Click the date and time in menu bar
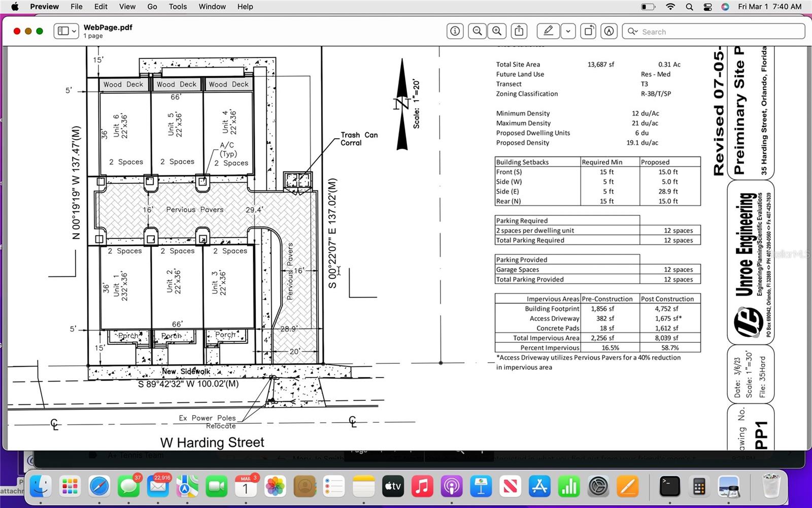The height and width of the screenshot is (508, 812). pyautogui.click(x=769, y=7)
